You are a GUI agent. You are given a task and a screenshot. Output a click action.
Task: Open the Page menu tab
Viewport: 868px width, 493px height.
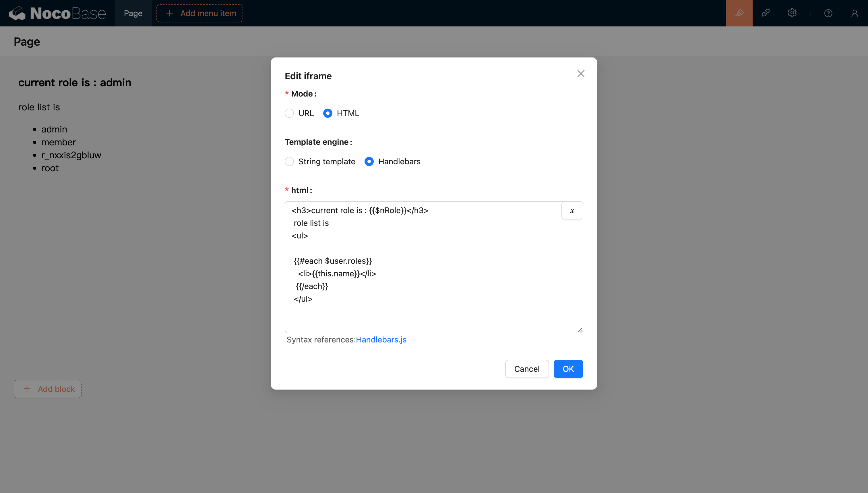click(133, 13)
